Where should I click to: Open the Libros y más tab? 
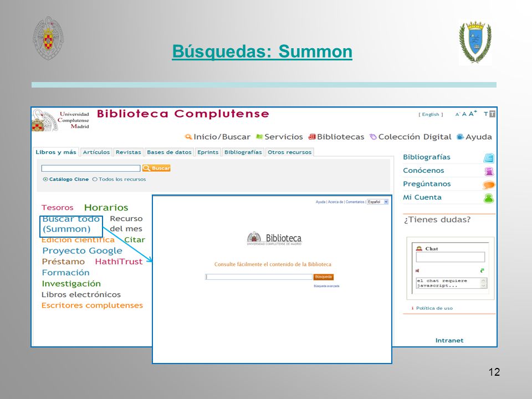click(x=56, y=152)
